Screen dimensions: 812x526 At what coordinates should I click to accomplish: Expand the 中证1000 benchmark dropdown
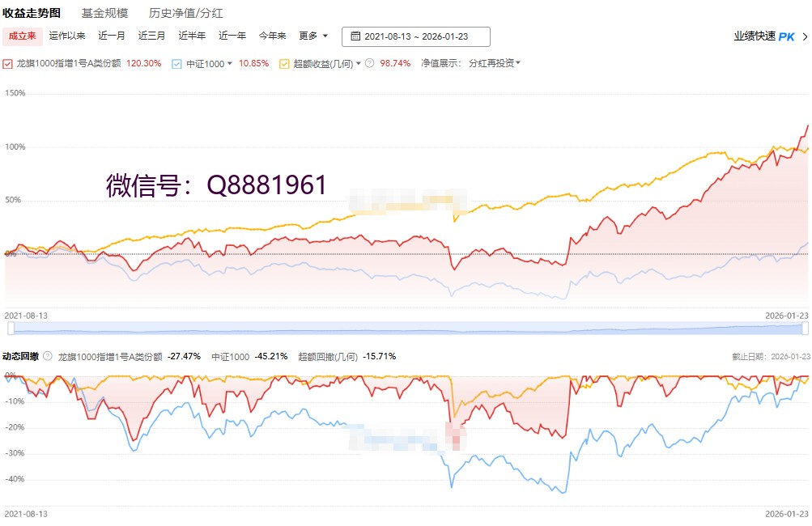[x=230, y=63]
